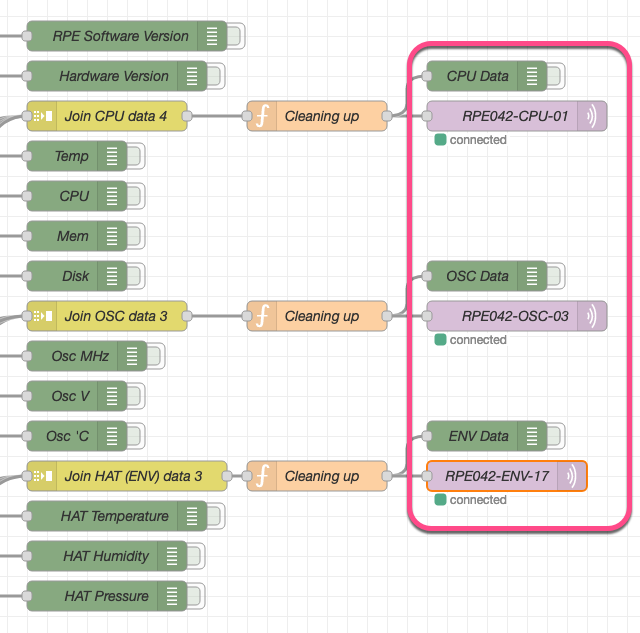Image resolution: width=640 pixels, height=633 pixels.
Task: Toggle the HAT Humidity debug button
Action: pyautogui.click(x=196, y=556)
